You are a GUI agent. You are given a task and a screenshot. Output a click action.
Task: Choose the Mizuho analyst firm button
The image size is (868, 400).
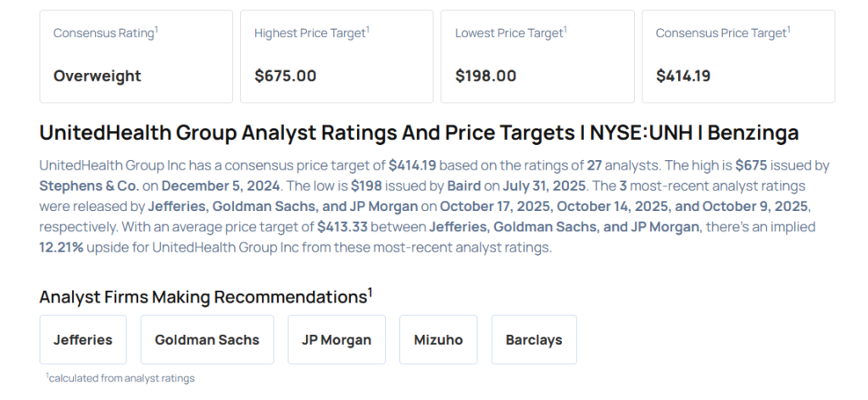(x=438, y=340)
